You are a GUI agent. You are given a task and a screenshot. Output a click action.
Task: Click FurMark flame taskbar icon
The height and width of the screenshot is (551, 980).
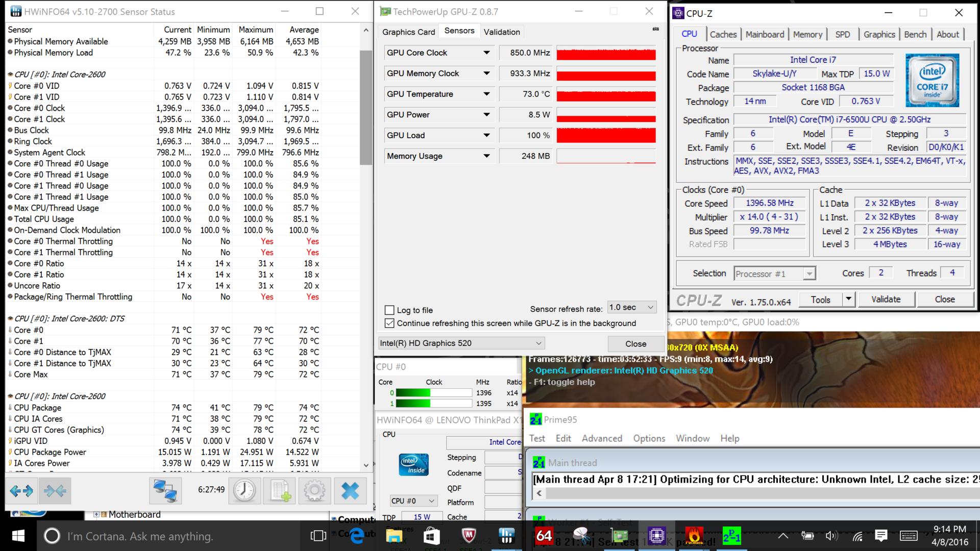(694, 536)
